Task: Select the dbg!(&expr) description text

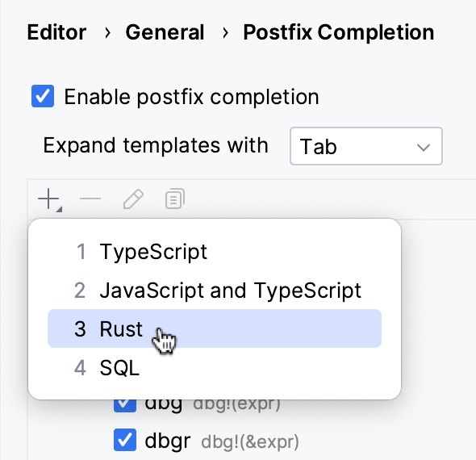Action: (250, 441)
